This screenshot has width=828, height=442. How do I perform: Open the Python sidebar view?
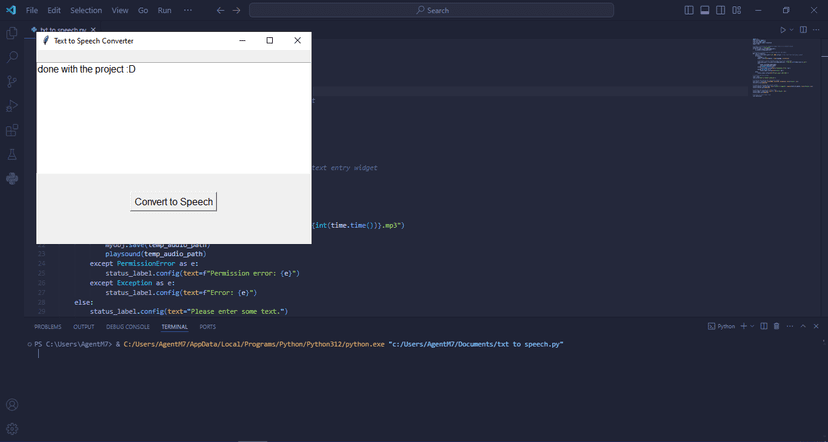tap(12, 178)
